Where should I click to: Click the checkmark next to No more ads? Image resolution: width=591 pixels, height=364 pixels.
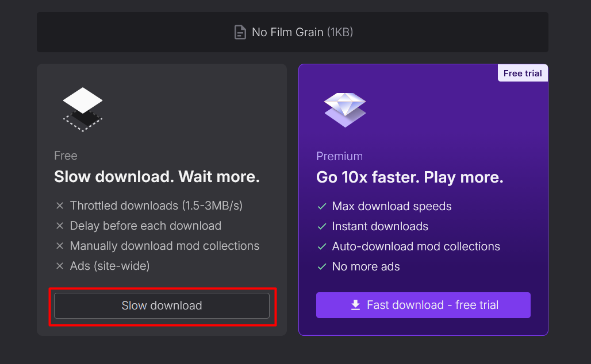pos(322,266)
